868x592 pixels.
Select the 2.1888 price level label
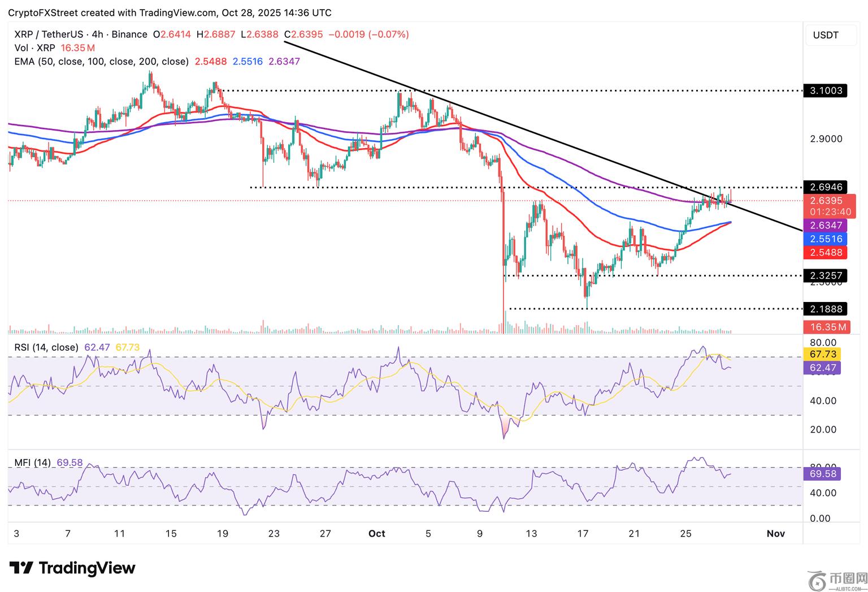coord(825,309)
